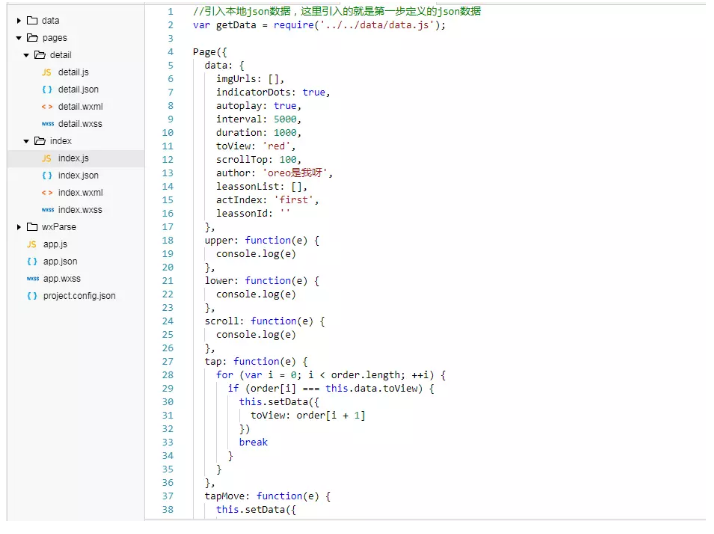Click the braces icon beside project.config.json

[32, 296]
